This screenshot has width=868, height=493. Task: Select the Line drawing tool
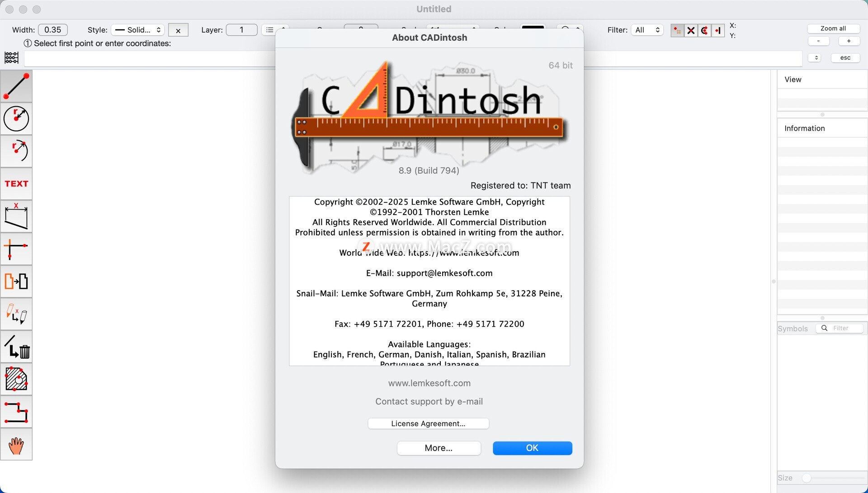coord(16,86)
